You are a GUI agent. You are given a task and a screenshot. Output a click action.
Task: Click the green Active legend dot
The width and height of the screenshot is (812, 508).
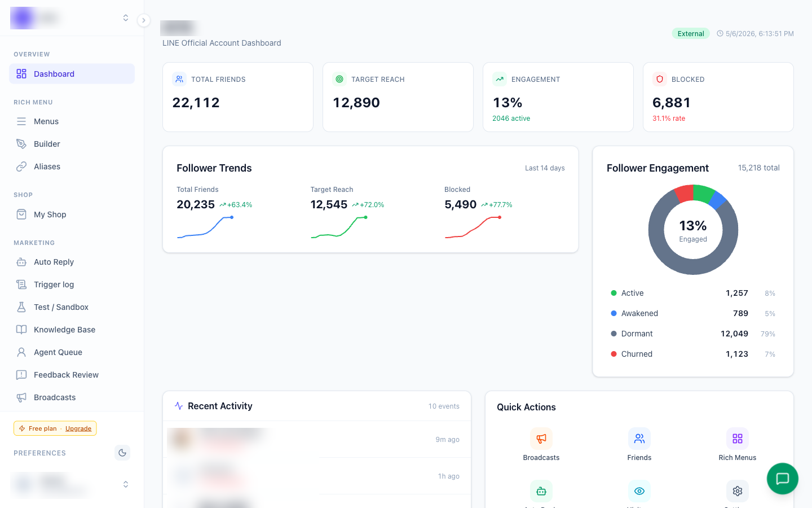pos(614,293)
